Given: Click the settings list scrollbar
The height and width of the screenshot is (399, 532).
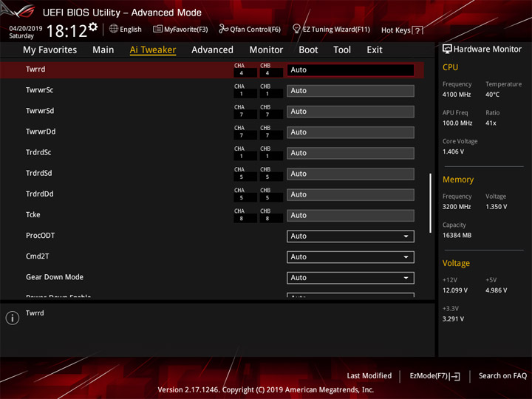Looking at the screenshot, I should click(430, 203).
